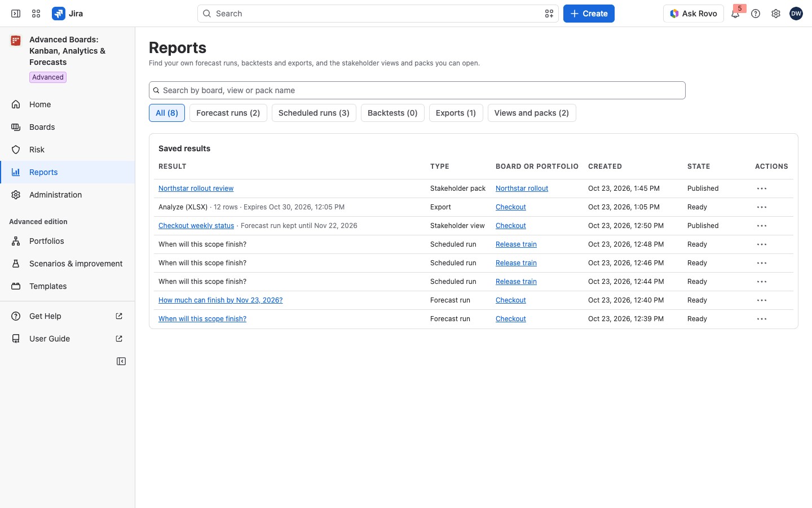Open actions menu for Checkout weekly status
The height and width of the screenshot is (508, 812).
[762, 226]
